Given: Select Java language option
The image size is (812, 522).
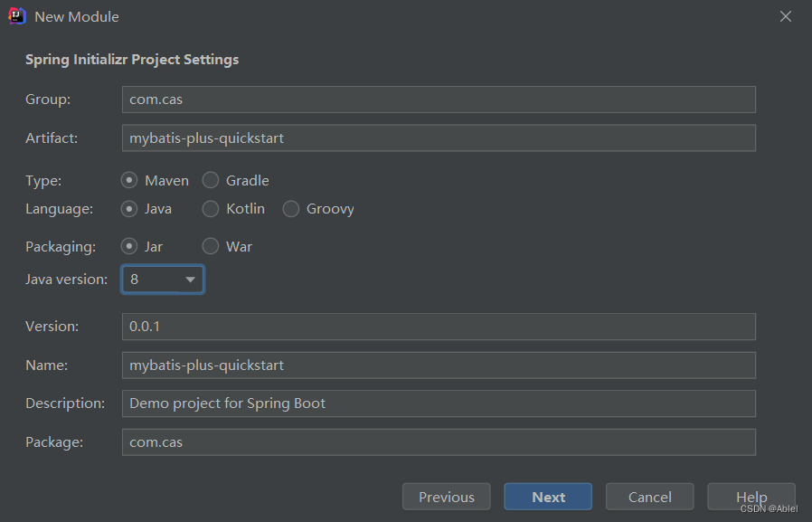Looking at the screenshot, I should tap(129, 209).
